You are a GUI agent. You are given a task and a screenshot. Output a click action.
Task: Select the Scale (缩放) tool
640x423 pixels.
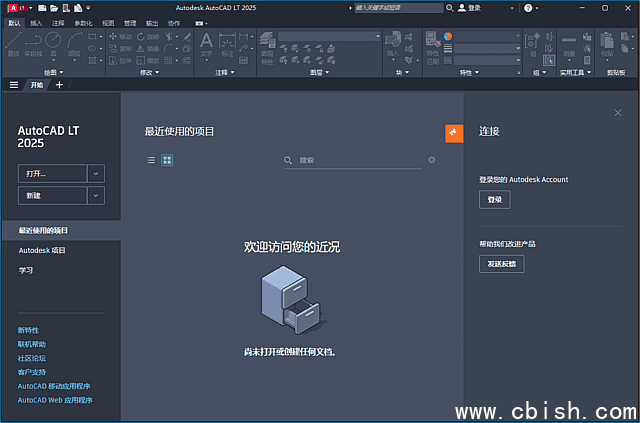click(148, 60)
